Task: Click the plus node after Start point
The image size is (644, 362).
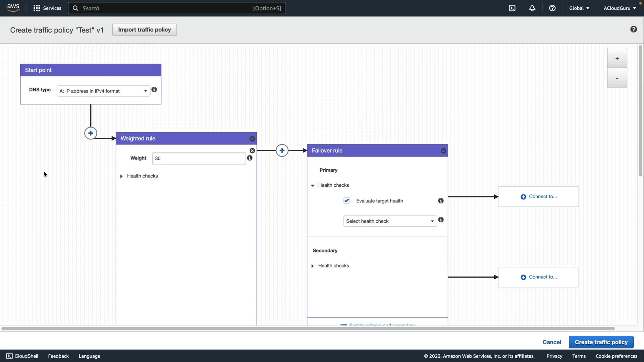Action: click(91, 133)
